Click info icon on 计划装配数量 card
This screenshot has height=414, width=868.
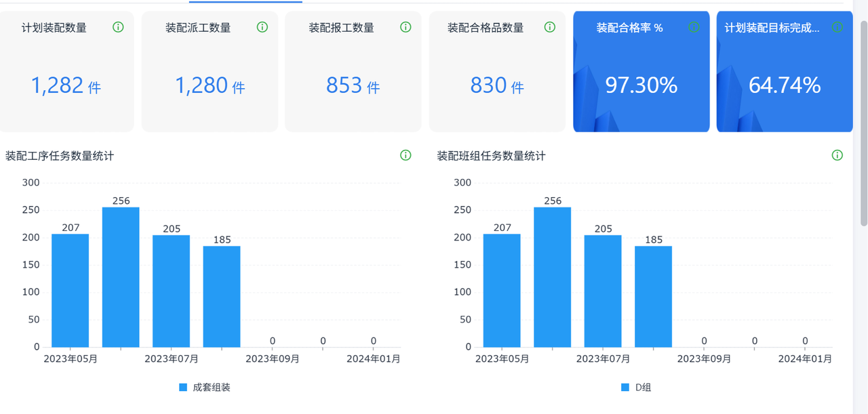(x=118, y=27)
